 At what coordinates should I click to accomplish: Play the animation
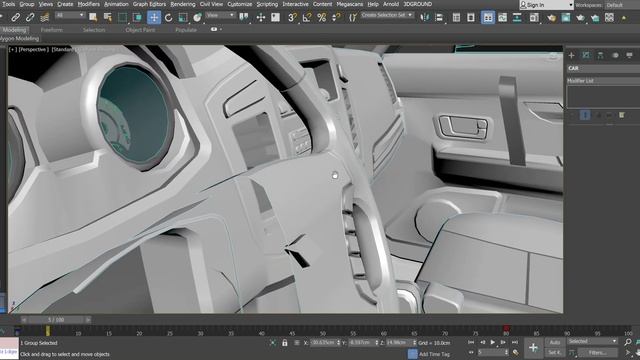493,342
